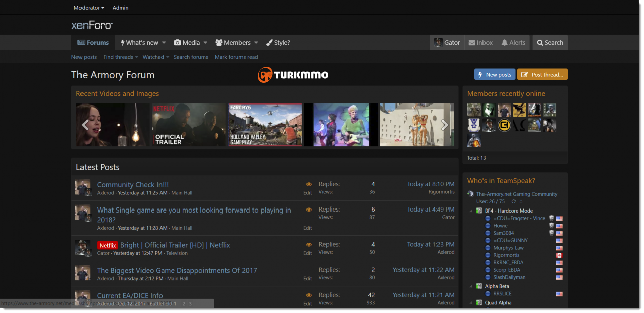Click the blue status dot beside SlashDailyman
This screenshot has width=644, height=313.
click(488, 277)
